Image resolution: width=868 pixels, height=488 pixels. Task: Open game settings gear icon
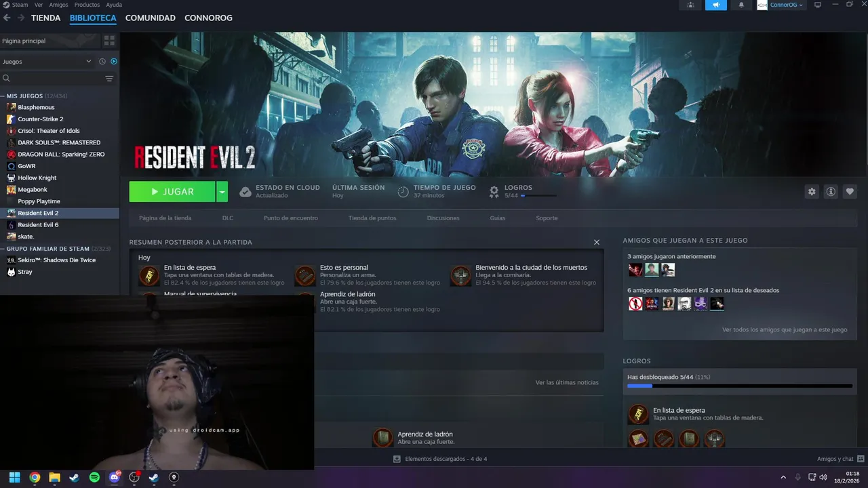[x=812, y=192]
